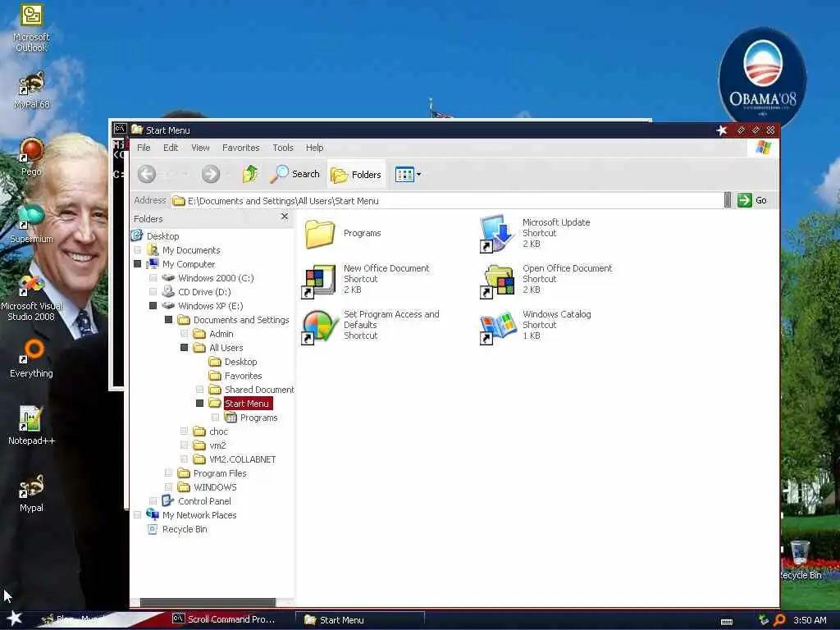Click the folder tree horizontal scrollbar
The height and width of the screenshot is (630, 840).
click(x=208, y=603)
